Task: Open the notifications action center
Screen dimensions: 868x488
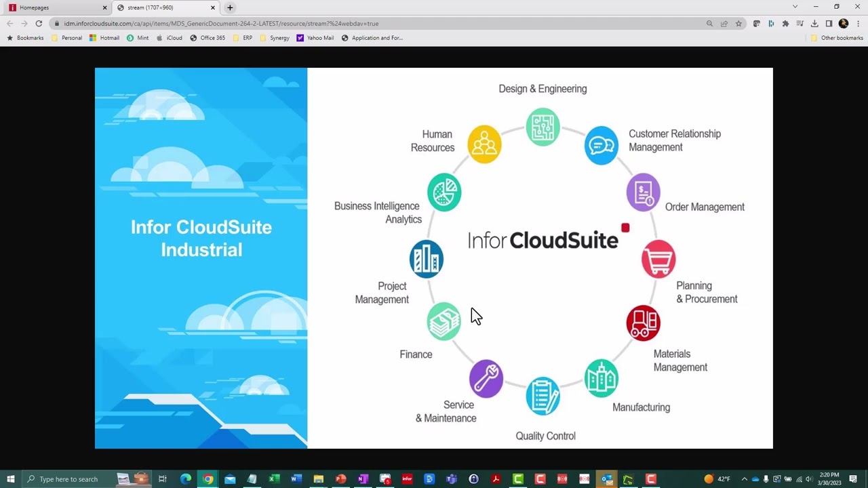Action: (853, 479)
